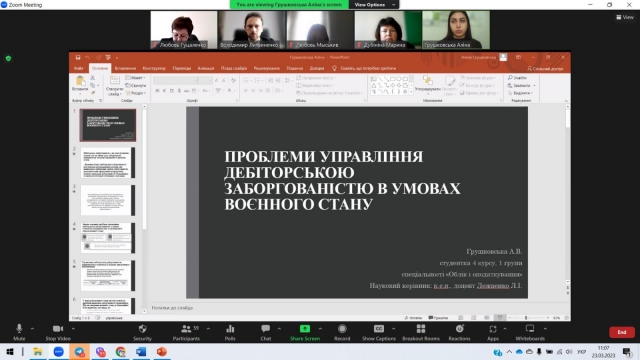Screen dimensions: 640x360
Task: Switch to the Переходи ribbon tab
Action: [x=182, y=68]
